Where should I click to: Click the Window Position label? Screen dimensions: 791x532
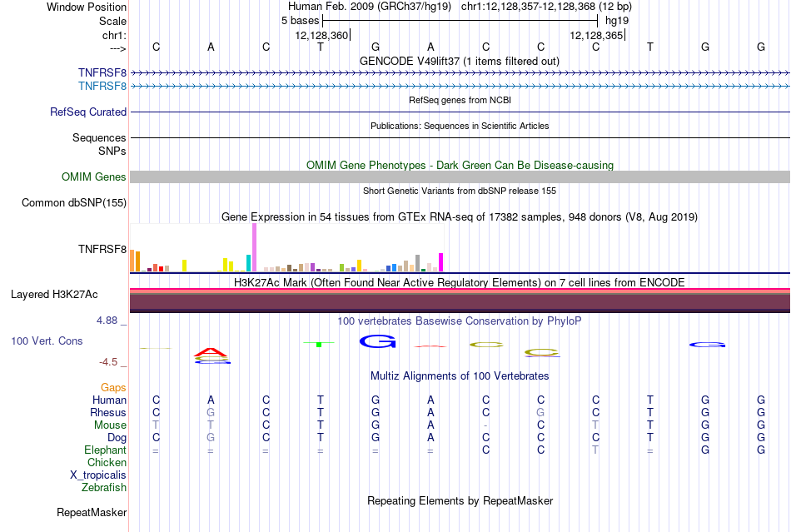click(x=87, y=7)
